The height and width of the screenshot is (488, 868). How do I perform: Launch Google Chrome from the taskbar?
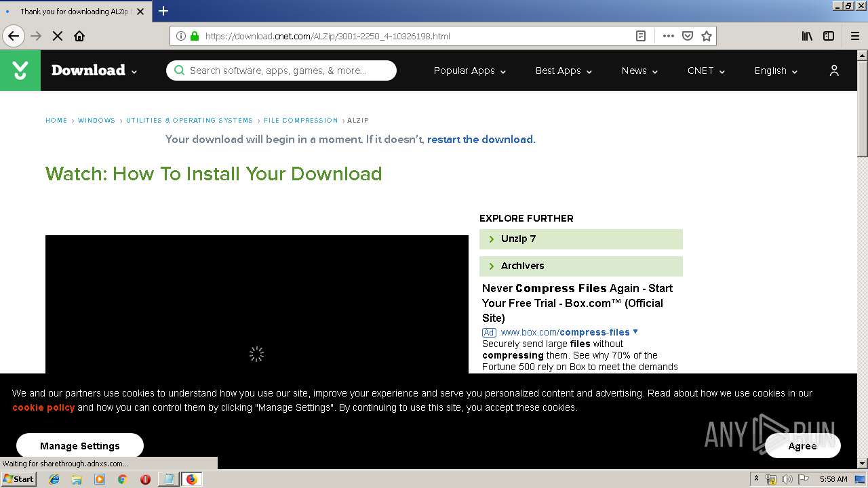[123, 479]
